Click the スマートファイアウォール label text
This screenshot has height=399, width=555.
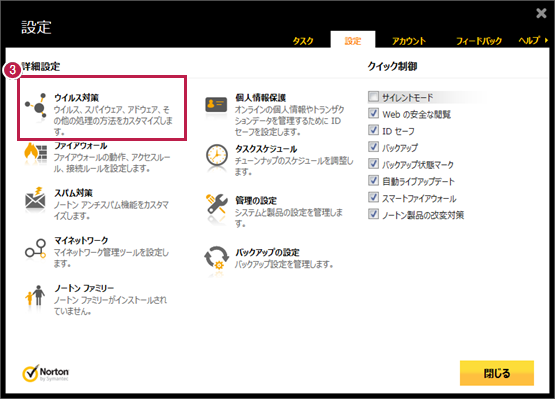pyautogui.click(x=419, y=198)
